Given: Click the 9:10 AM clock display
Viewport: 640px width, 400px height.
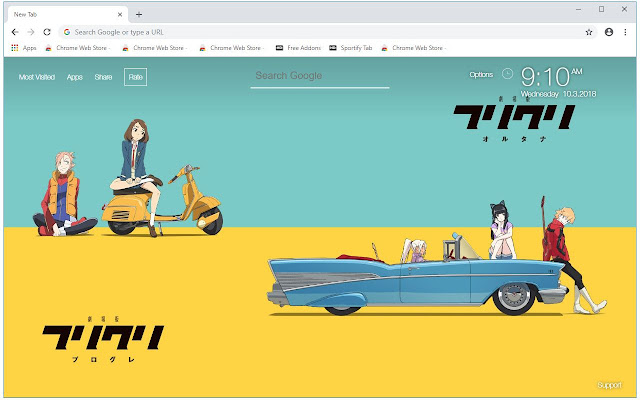Looking at the screenshot, I should [x=552, y=77].
